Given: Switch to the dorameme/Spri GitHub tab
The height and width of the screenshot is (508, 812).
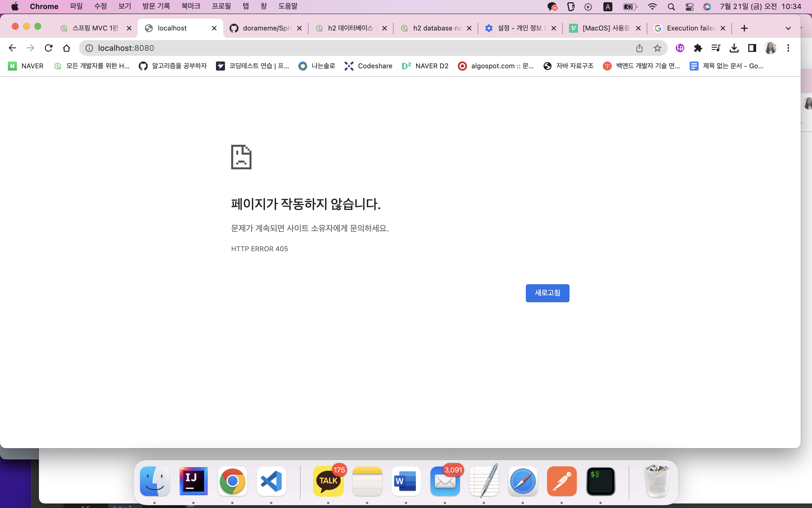Looking at the screenshot, I should [x=266, y=28].
